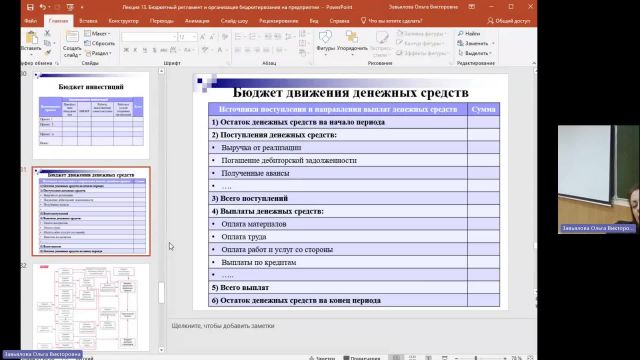640x360 pixels.
Task: Click the Вставить paste clipboard icon
Action: pos(31,38)
